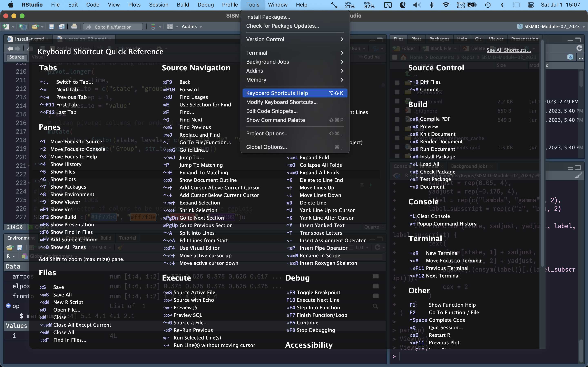Click the Create a Project icon
This screenshot has height=367, width=588.
(22, 27)
